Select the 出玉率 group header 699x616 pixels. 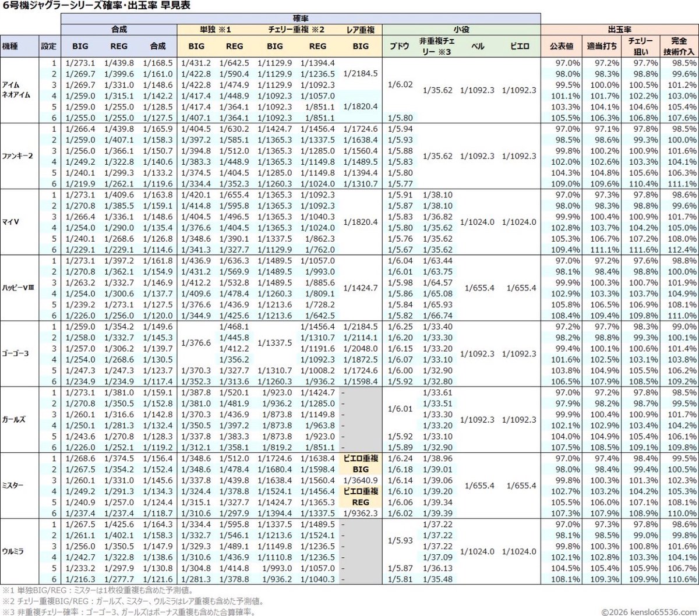pyautogui.click(x=620, y=29)
